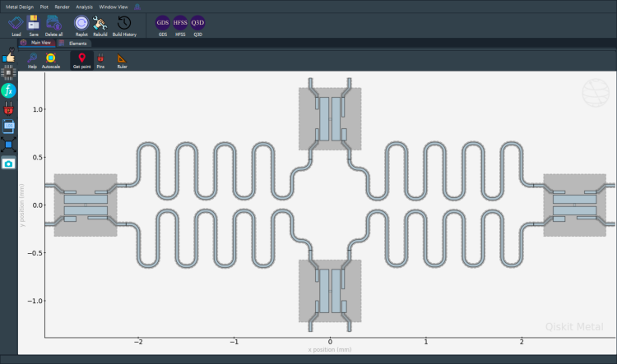Viewport: 617px width, 364px height.
Task: Toggle Pins display in the view
Action: click(x=100, y=61)
